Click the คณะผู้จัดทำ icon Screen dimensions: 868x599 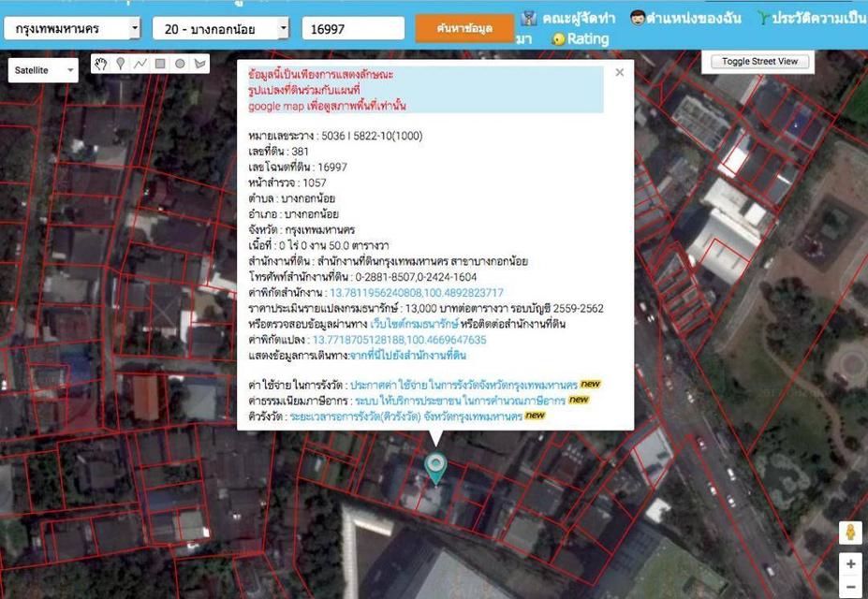tap(529, 18)
